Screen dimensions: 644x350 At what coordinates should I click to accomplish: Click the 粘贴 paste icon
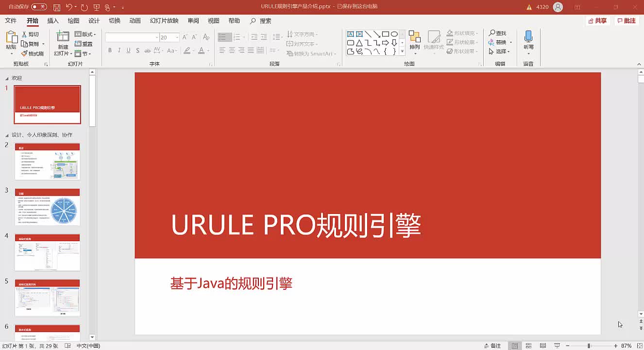(x=11, y=37)
